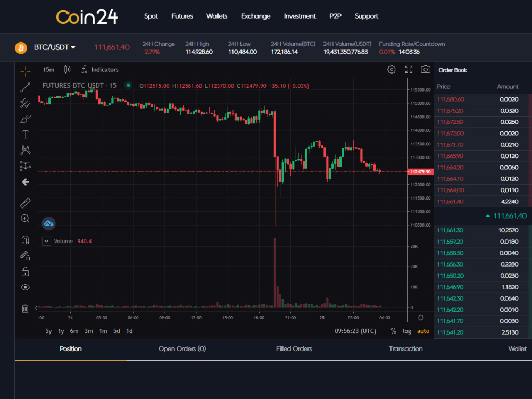The height and width of the screenshot is (399, 532).
Task: Open the candlestick chart style selector
Action: pyautogui.click(x=68, y=70)
